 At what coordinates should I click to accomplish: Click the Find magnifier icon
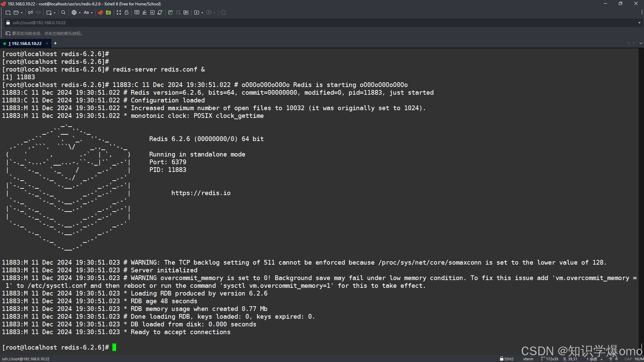click(x=63, y=12)
